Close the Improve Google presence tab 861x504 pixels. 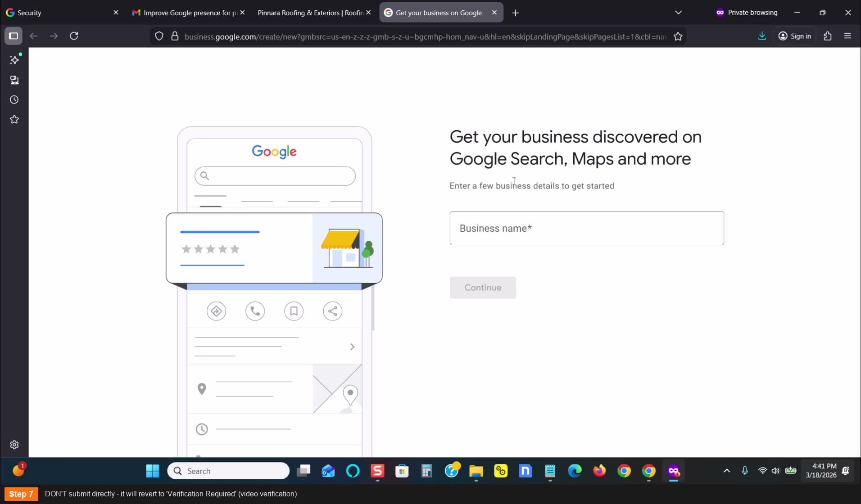click(x=242, y=13)
